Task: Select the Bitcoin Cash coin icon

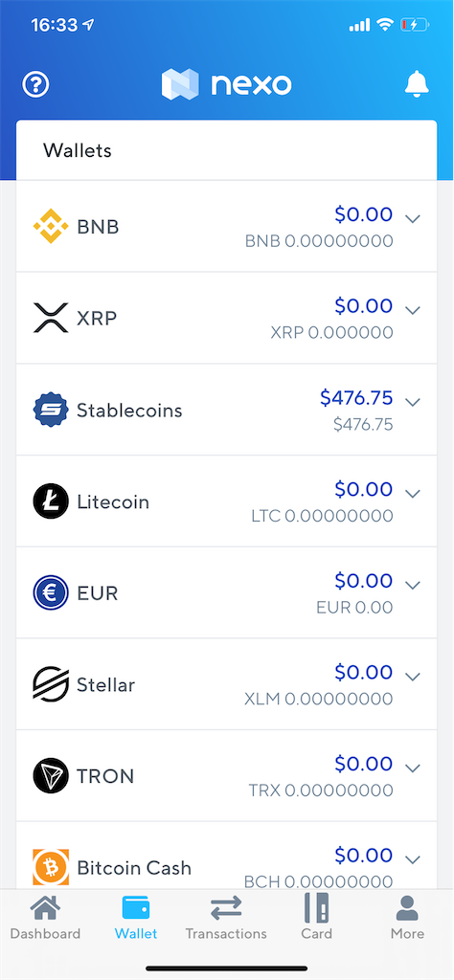Action: tap(51, 867)
